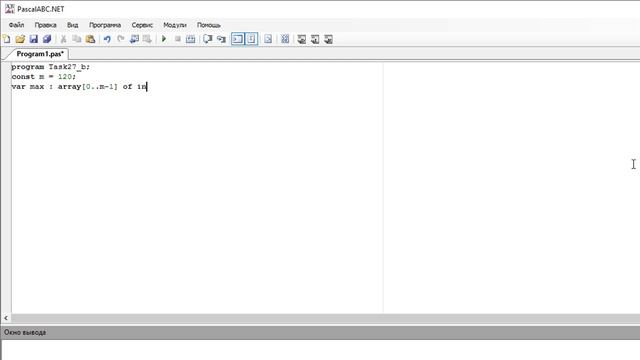Viewport: 640px width, 360px height.
Task: Click the document icon right of highlighted buttons
Action: coord(268,39)
